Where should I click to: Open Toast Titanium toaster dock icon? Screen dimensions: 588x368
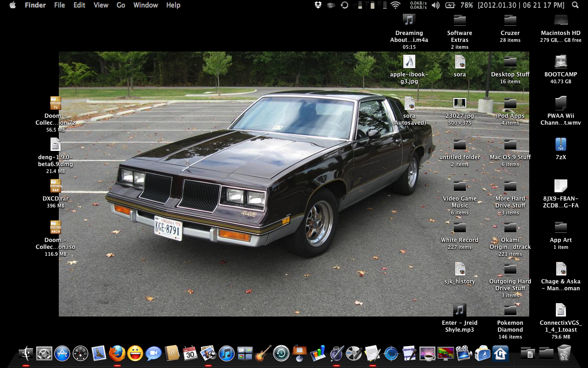[x=482, y=353]
